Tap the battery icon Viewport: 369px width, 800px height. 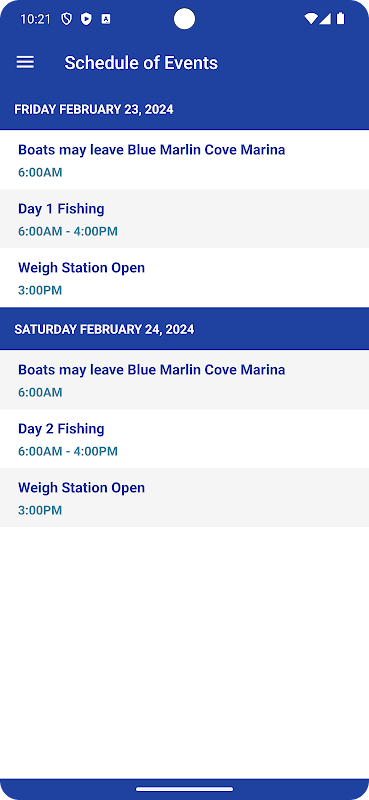340,19
